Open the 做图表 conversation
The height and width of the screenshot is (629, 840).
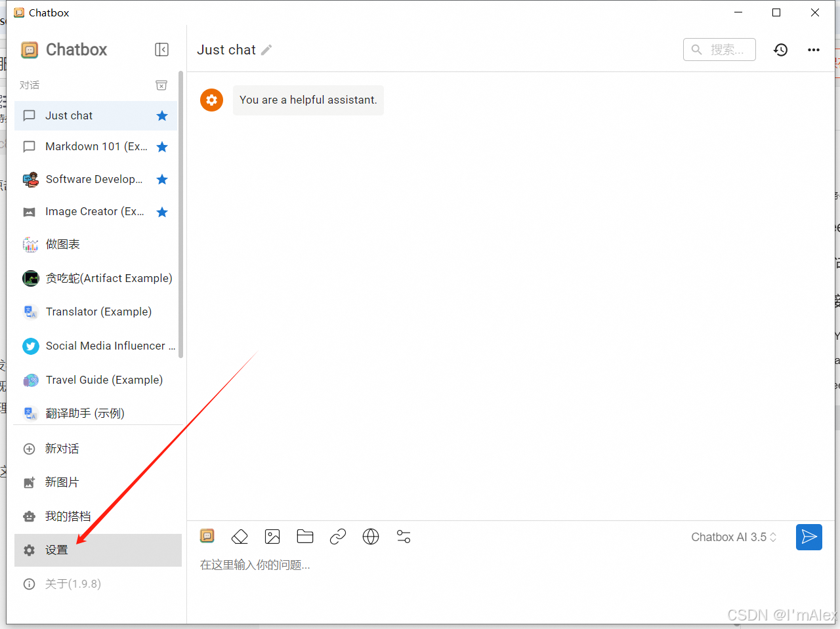96,244
